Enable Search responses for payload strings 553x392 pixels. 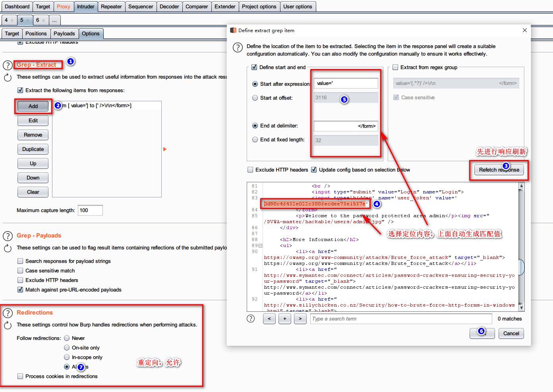point(20,261)
